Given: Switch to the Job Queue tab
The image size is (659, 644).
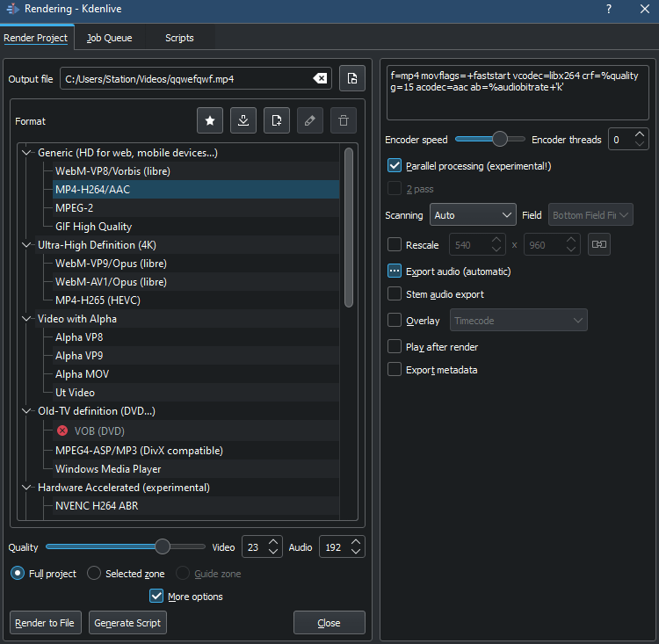Looking at the screenshot, I should [109, 38].
